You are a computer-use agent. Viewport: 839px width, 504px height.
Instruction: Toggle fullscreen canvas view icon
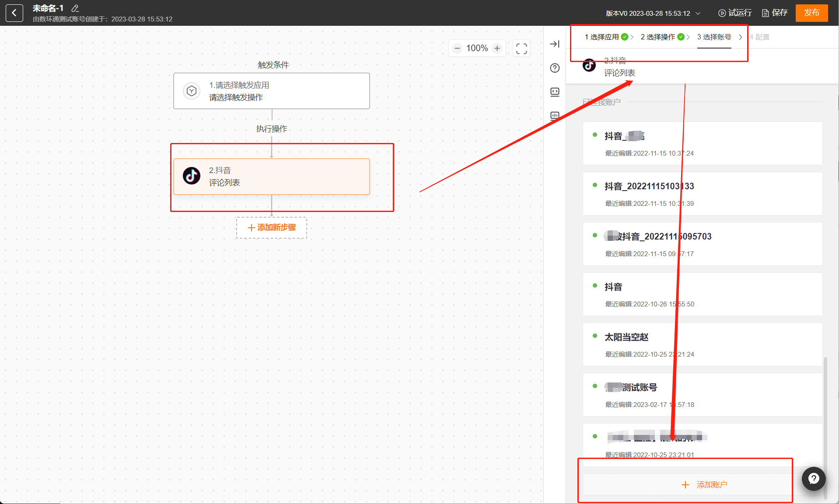(521, 49)
